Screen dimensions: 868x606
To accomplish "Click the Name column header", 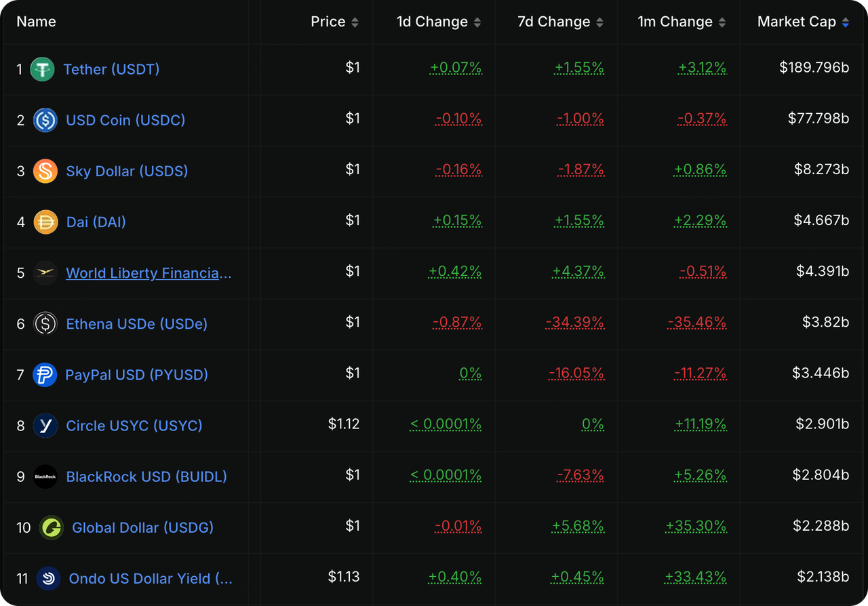I will click(36, 22).
